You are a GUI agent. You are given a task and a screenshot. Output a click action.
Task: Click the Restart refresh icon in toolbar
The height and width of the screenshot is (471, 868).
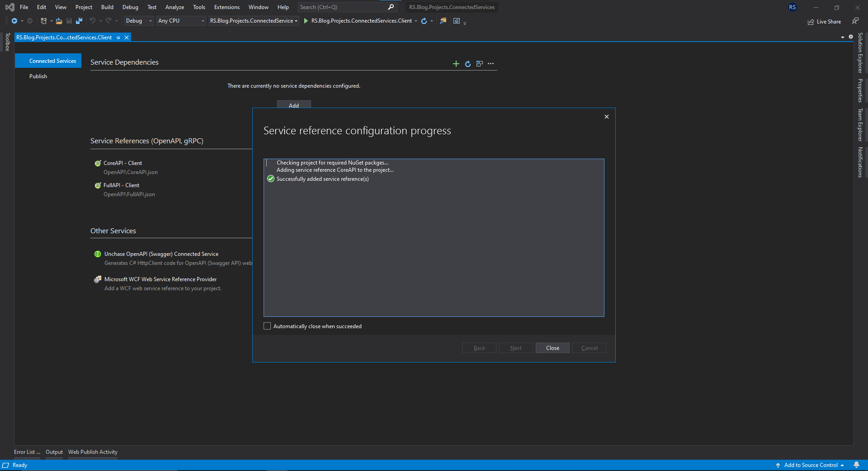424,21
